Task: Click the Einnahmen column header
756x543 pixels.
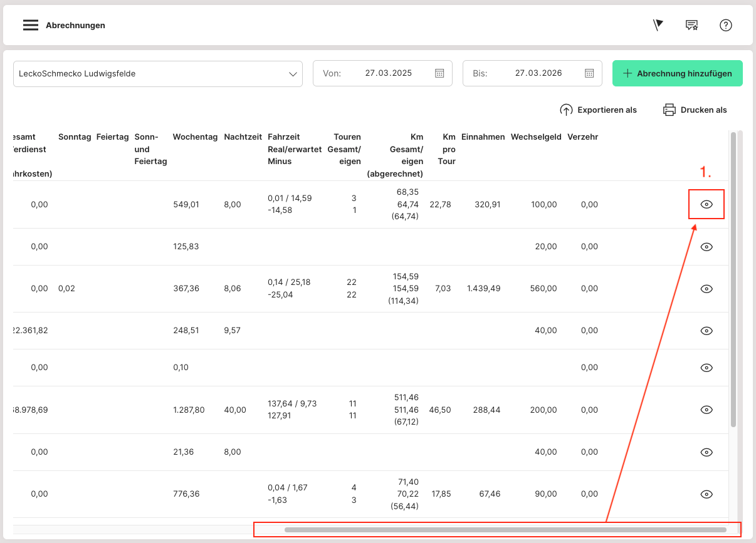Action: tap(483, 137)
